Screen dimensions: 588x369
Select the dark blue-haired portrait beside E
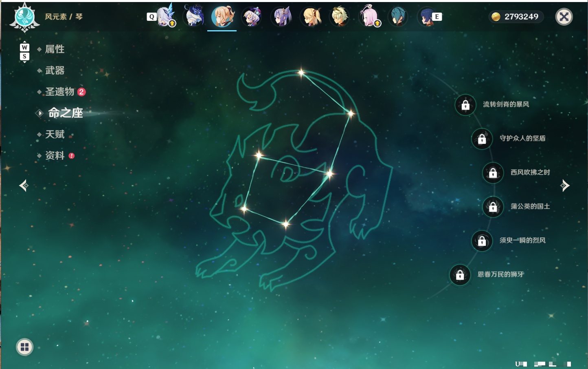point(427,17)
